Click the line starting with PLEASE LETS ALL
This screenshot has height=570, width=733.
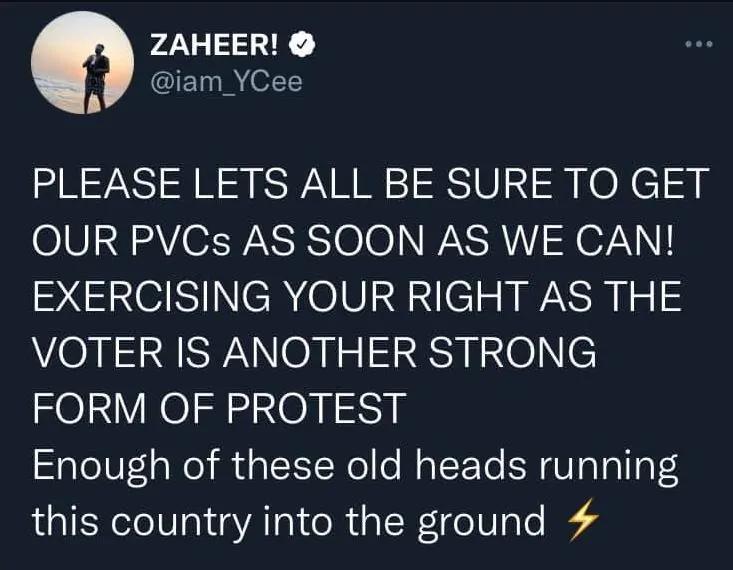(370, 185)
